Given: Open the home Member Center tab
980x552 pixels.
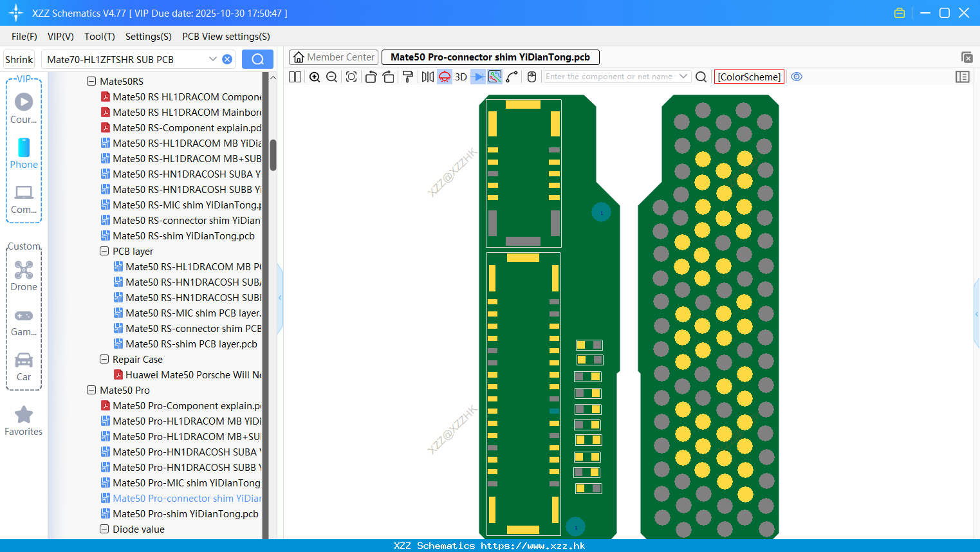Looking at the screenshot, I should pyautogui.click(x=334, y=57).
